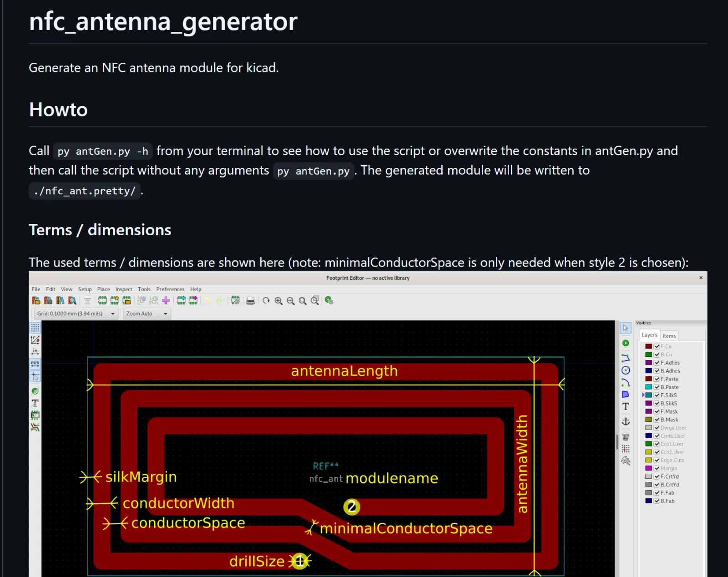Choose the Draw Circle tool

[626, 370]
